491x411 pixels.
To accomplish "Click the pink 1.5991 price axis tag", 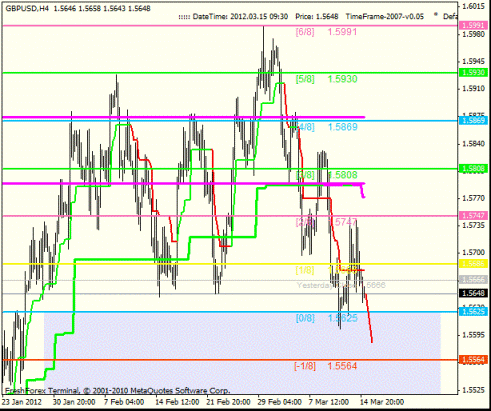I will pos(473,25).
